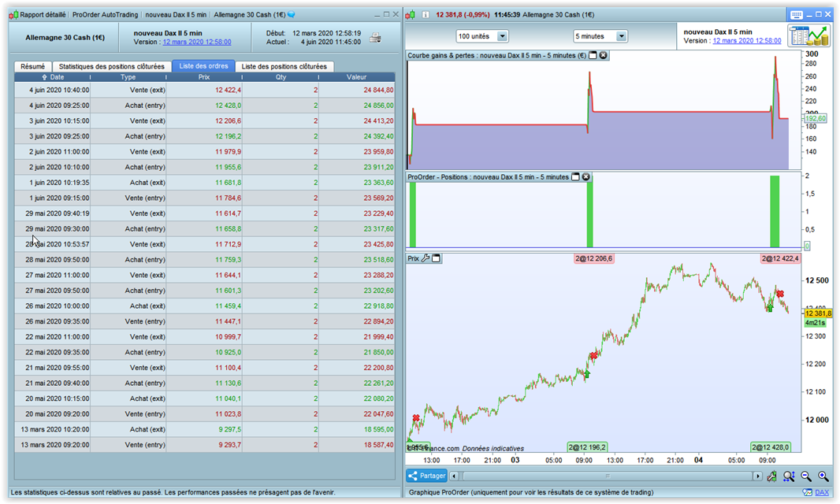The width and height of the screenshot is (840, 504).
Task: Click the printer icon in the report header
Action: coord(375,38)
